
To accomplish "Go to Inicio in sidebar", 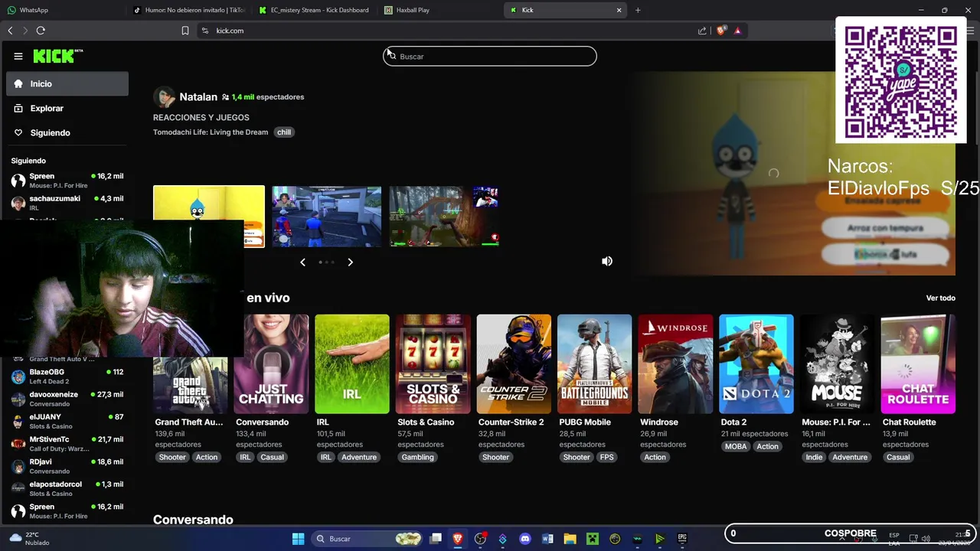I will pyautogui.click(x=67, y=83).
